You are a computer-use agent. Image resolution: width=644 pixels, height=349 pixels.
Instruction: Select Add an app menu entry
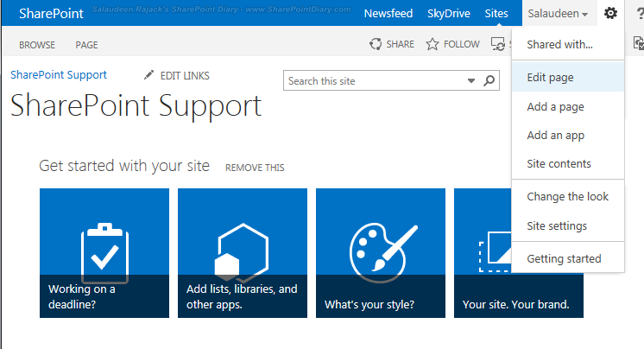tap(556, 135)
